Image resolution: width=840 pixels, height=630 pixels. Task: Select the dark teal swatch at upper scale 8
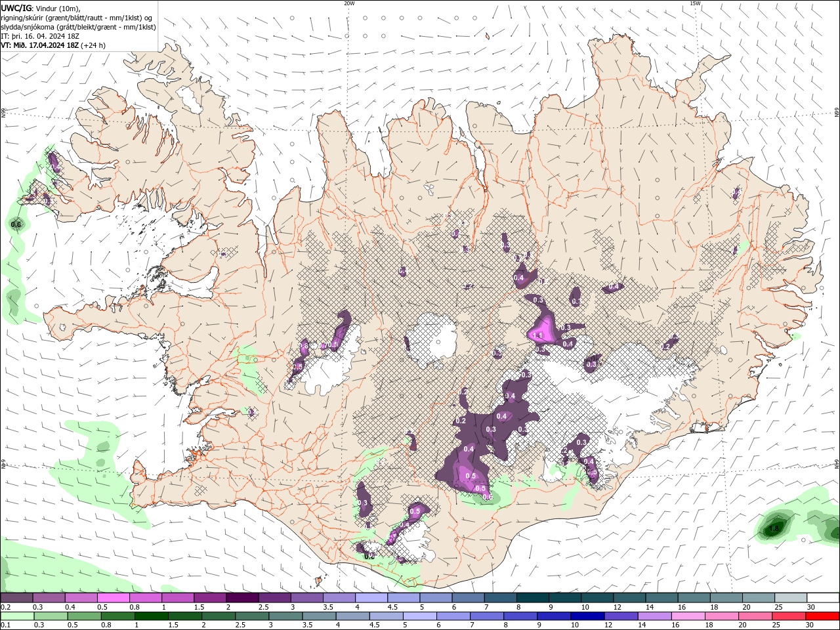pyautogui.click(x=532, y=597)
